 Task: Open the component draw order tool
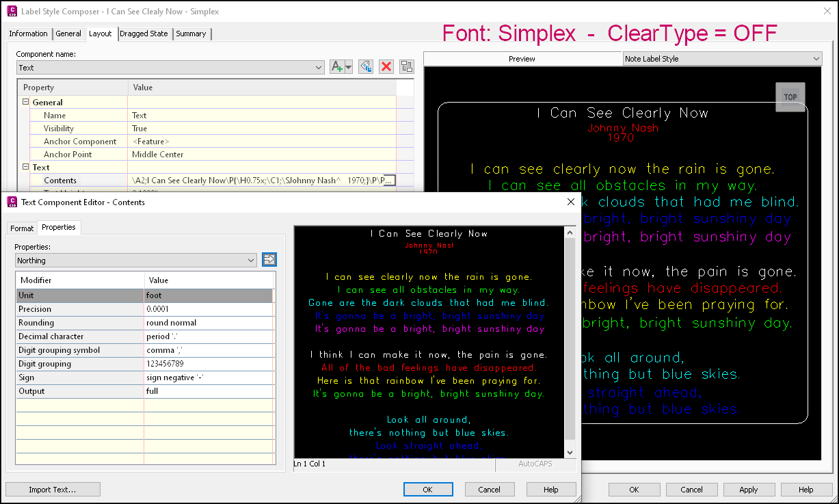point(406,66)
